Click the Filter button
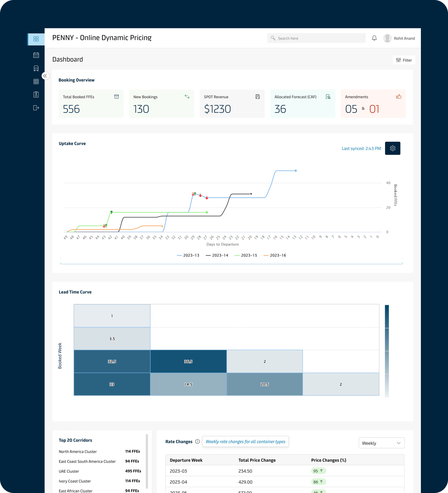 tap(404, 60)
